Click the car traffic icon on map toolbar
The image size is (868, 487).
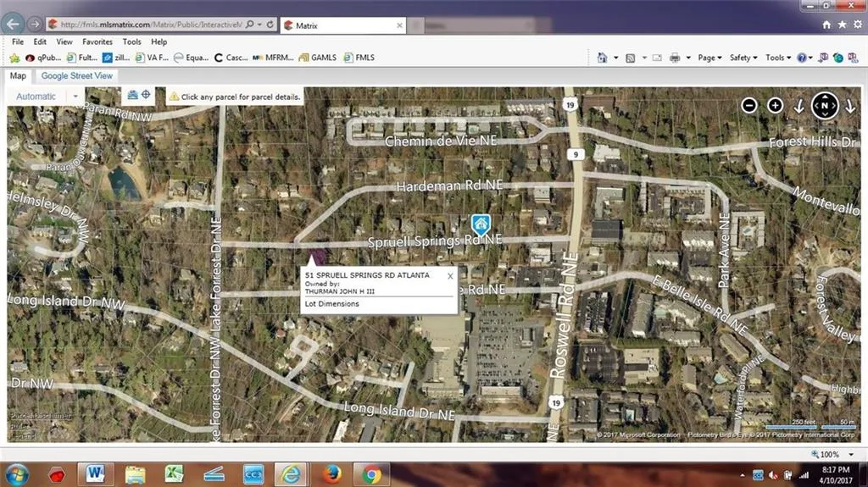131,95
